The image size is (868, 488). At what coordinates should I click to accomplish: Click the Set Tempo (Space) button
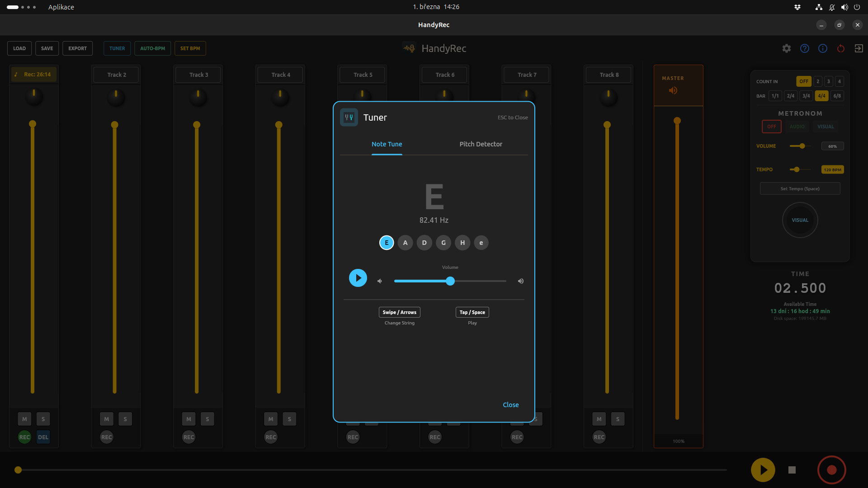800,188
